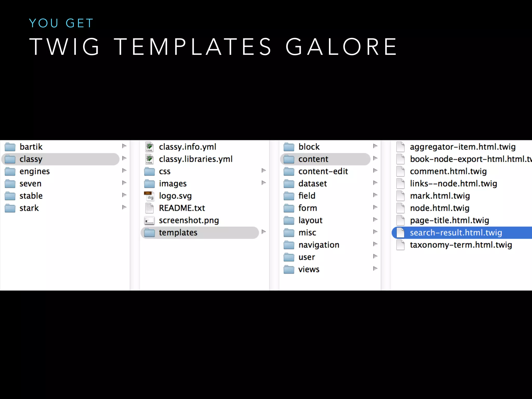The height and width of the screenshot is (399, 532).
Task: Select the content-edit folder
Action: click(x=323, y=171)
